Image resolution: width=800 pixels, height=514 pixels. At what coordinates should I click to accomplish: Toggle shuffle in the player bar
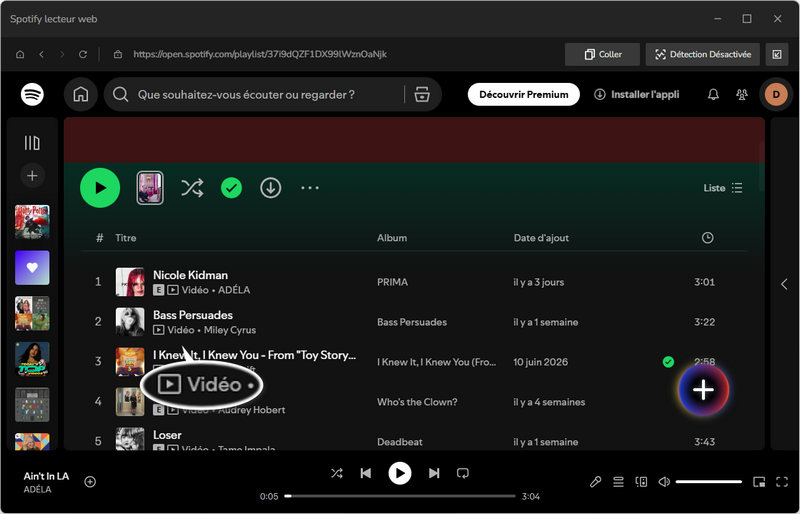click(x=337, y=473)
